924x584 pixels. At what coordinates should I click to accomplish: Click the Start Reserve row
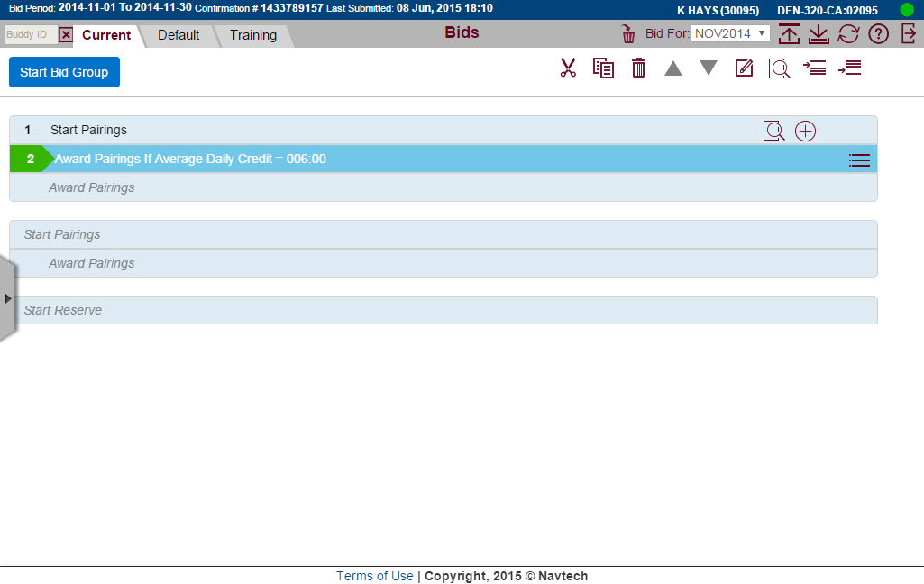point(444,310)
